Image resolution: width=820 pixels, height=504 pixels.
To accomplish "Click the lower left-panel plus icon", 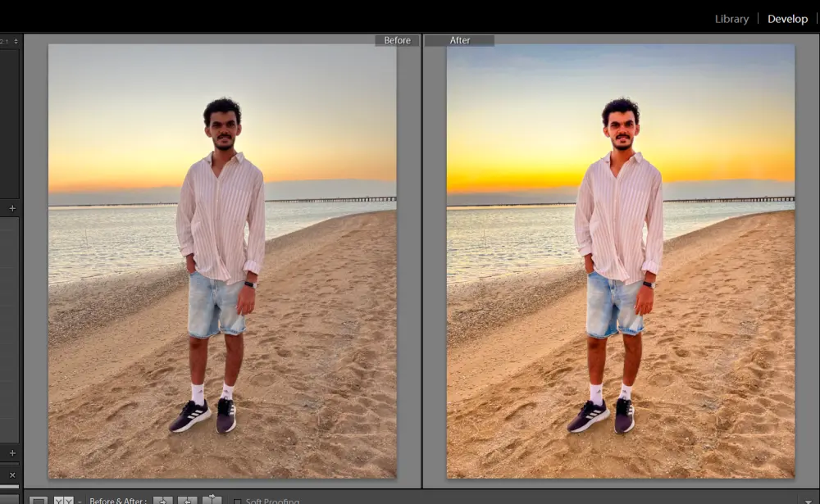I will click(12, 452).
